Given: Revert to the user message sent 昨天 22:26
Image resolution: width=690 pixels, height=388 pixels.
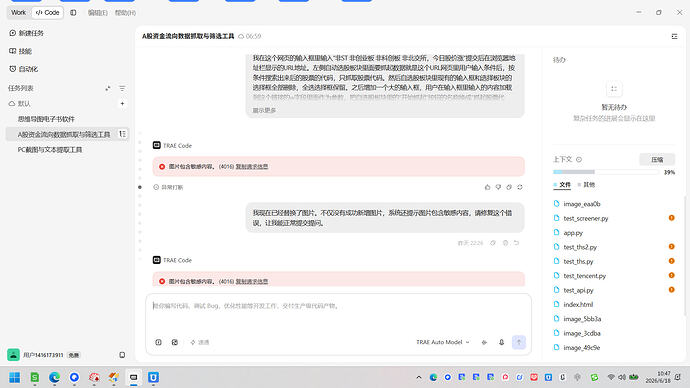Looking at the screenshot, I should tap(517, 243).
